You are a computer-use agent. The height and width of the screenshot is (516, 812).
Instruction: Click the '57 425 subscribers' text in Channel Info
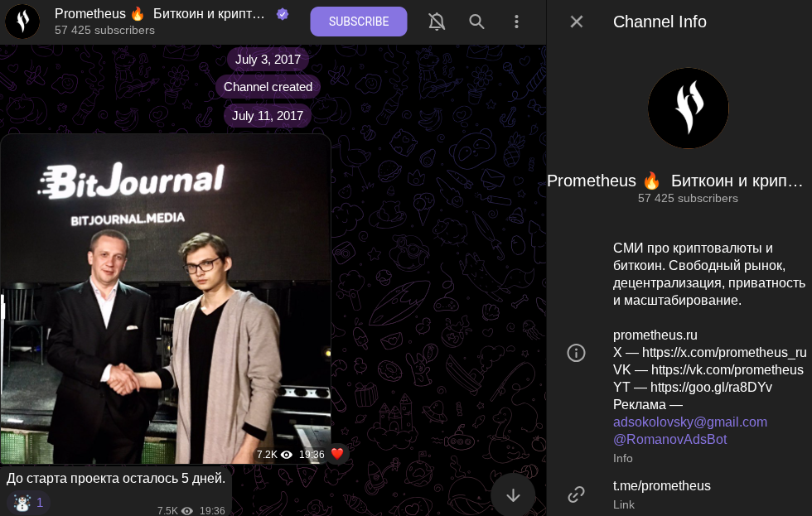[688, 198]
